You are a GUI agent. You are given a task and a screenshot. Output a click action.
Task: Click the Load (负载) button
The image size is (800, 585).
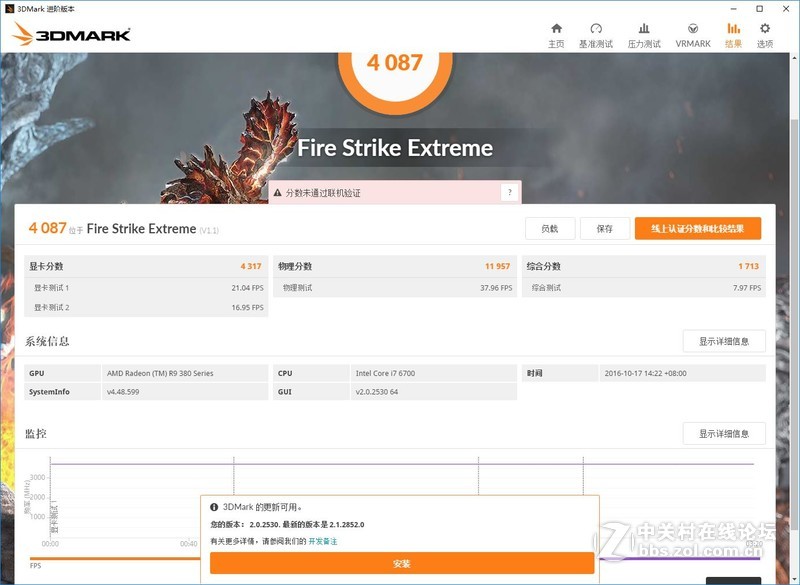pyautogui.click(x=549, y=229)
